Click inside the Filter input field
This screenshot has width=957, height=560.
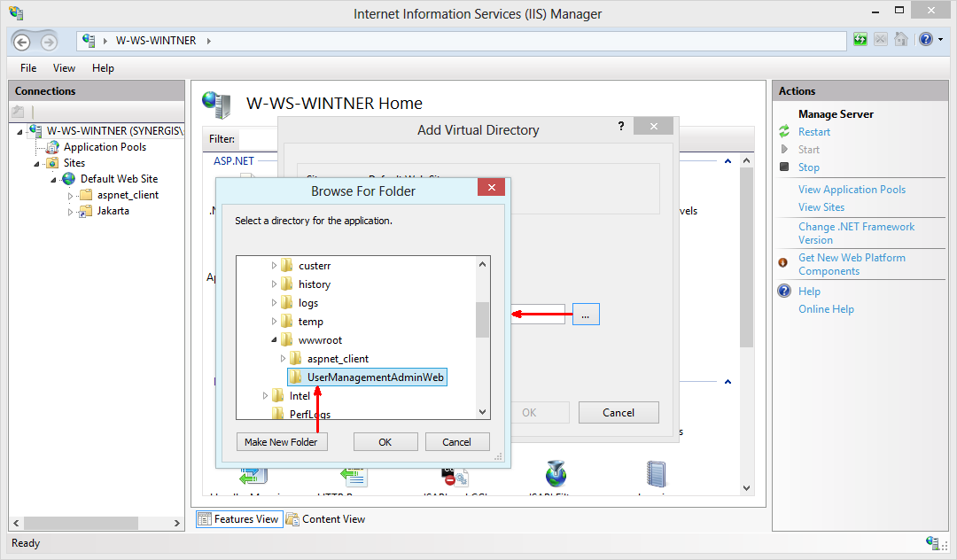click(257, 139)
